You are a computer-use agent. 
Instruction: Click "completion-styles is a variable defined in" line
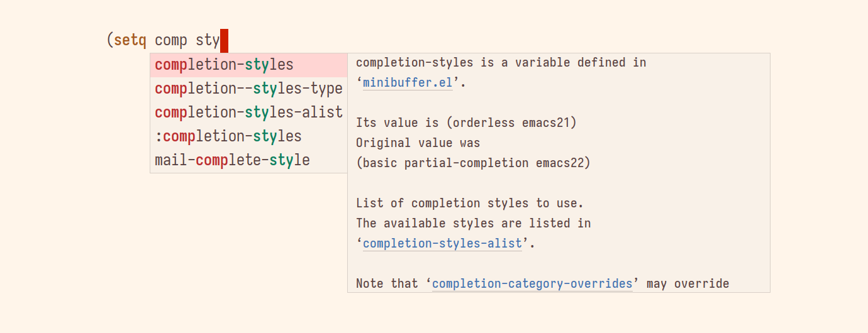tap(501, 62)
